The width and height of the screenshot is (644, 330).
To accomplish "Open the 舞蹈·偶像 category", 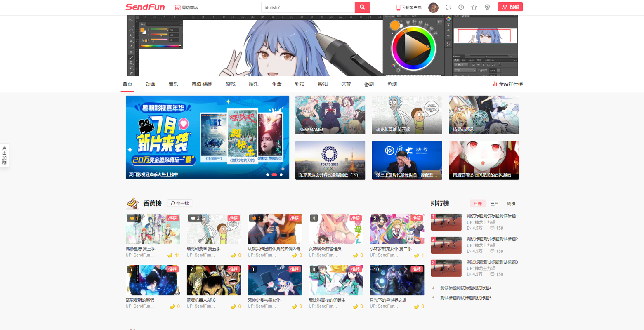I will tap(202, 84).
